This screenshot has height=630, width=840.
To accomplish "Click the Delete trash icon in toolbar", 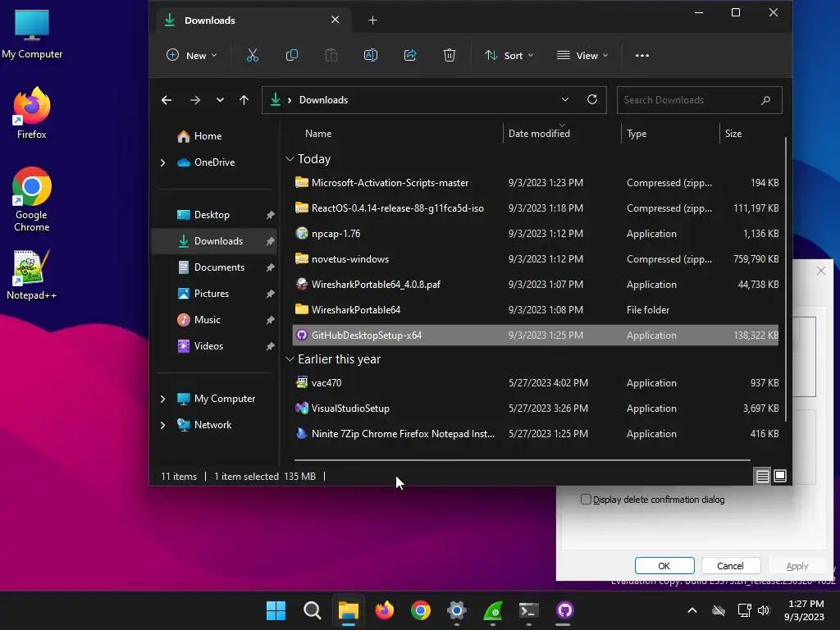I will pyautogui.click(x=450, y=55).
